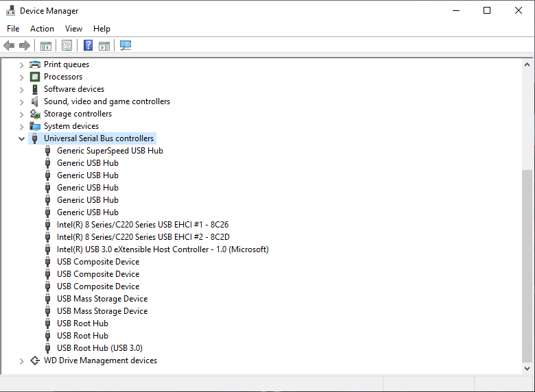This screenshot has width=535, height=392.
Task: Select the Software devices label
Action: 74,89
